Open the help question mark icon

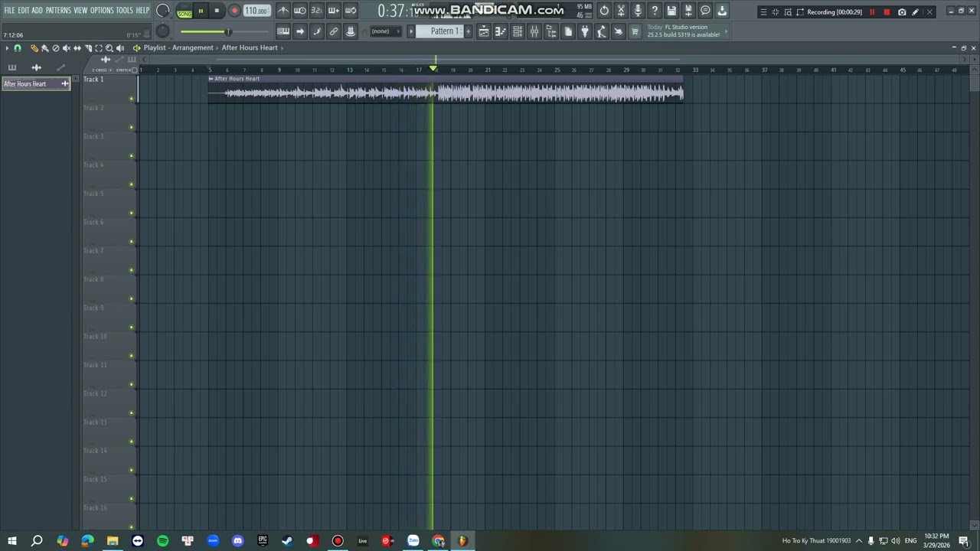655,11
